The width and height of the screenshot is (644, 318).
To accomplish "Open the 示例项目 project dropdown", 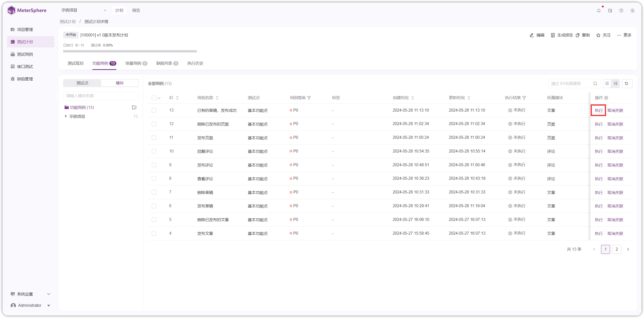I will (x=84, y=10).
